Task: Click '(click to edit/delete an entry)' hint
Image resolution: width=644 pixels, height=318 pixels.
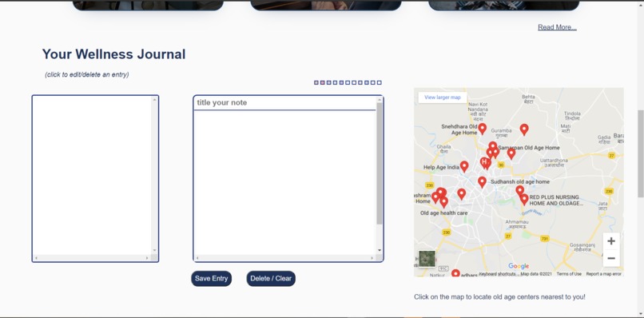Action: click(86, 74)
